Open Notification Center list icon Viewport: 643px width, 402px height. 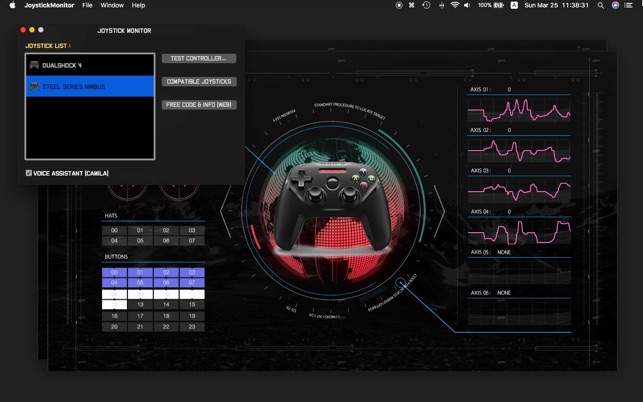631,5
